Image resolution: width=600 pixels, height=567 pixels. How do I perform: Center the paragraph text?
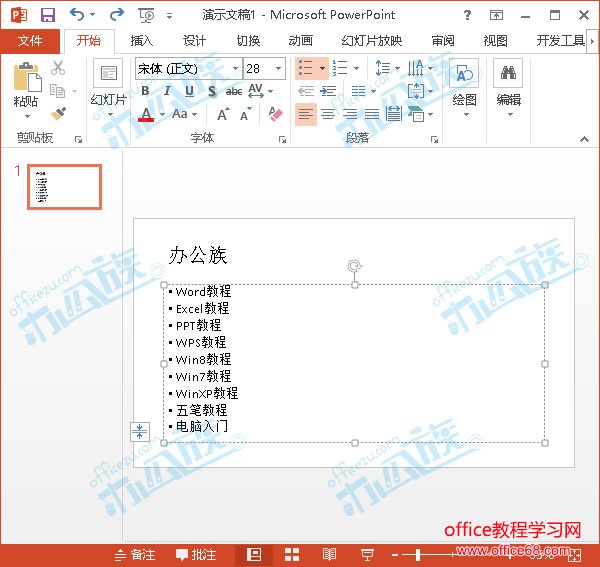pos(328,114)
